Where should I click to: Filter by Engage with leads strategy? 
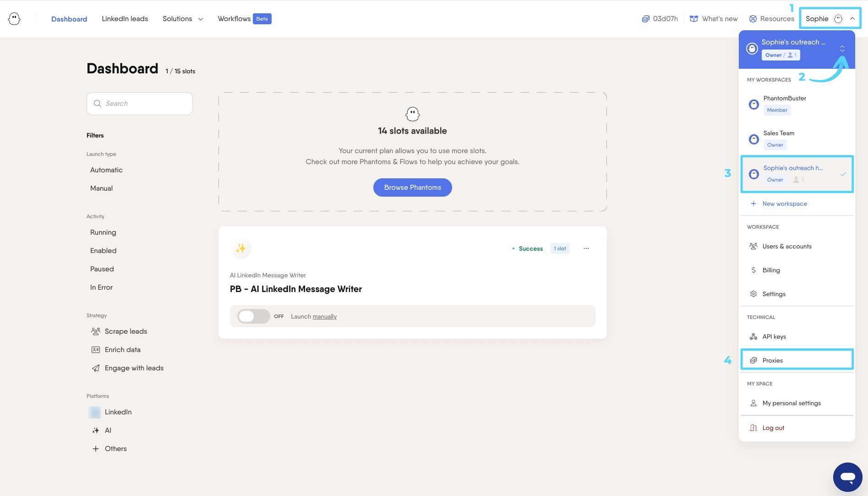(x=127, y=368)
